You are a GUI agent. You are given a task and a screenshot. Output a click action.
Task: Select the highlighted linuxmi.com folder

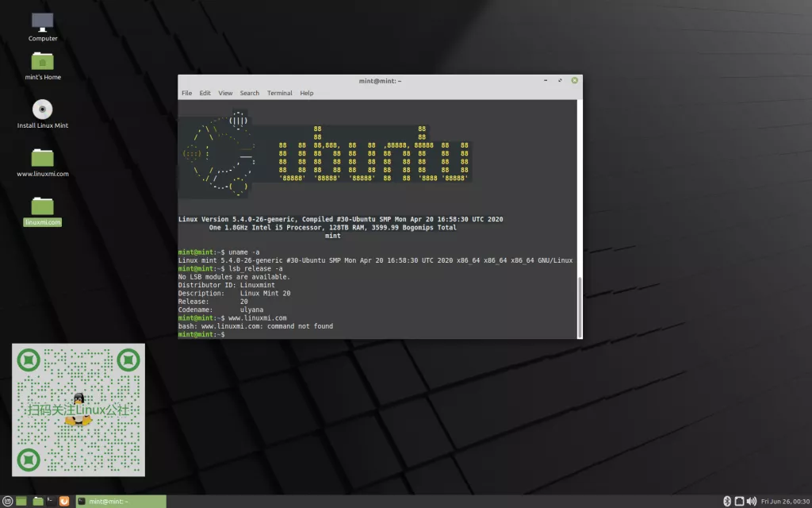coord(43,211)
